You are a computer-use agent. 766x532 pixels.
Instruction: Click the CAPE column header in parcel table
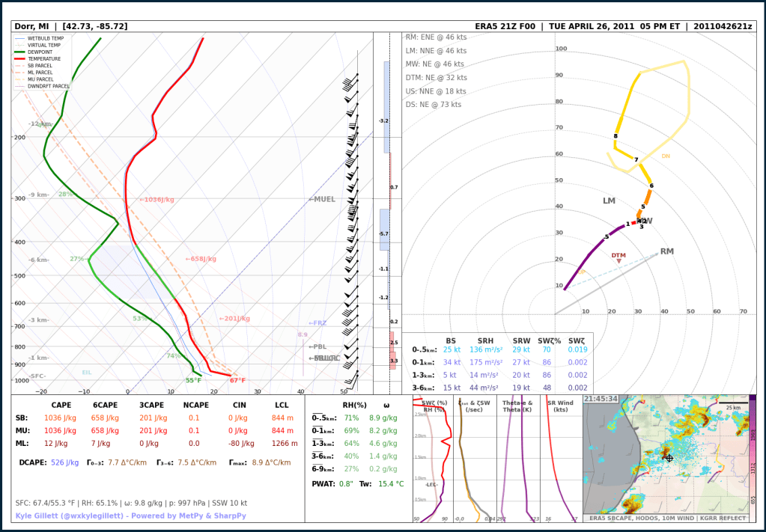click(x=61, y=404)
